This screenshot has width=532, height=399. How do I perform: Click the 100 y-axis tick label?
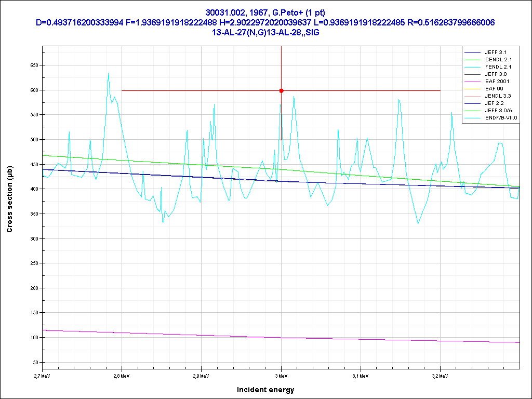pyautogui.click(x=35, y=338)
